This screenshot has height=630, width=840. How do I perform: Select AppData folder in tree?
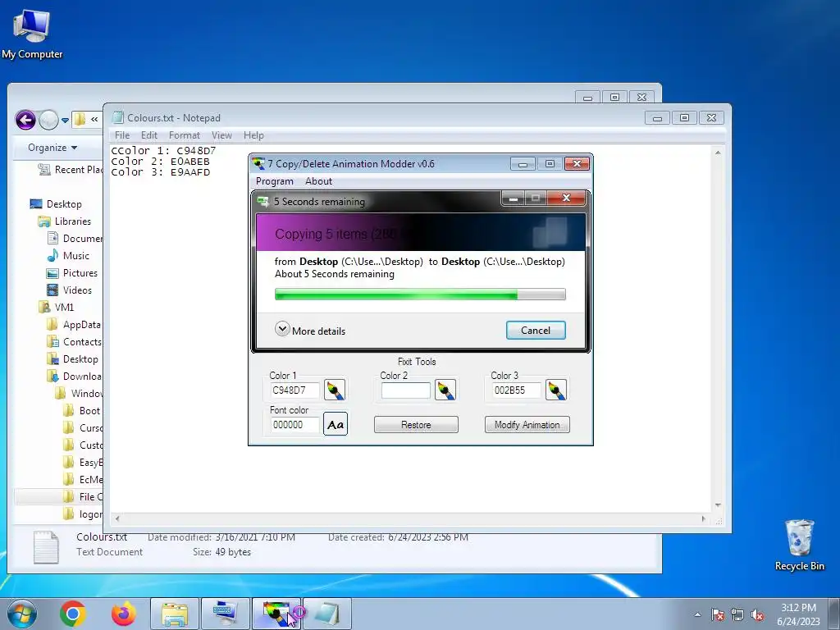coord(74,324)
